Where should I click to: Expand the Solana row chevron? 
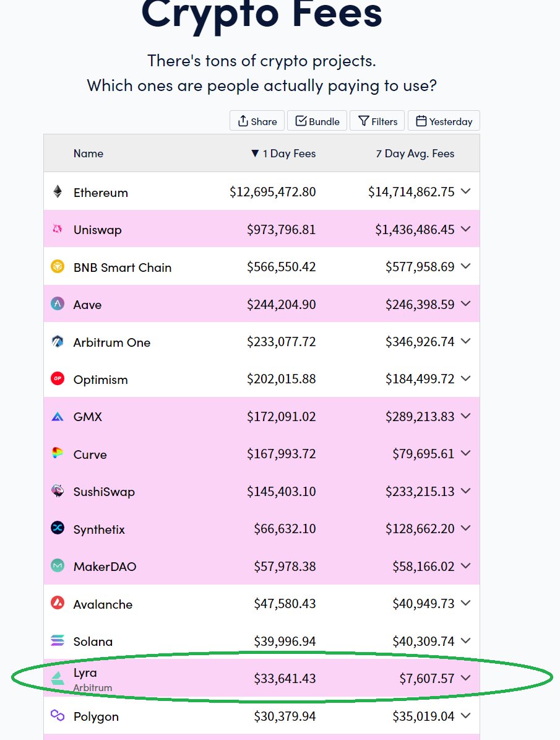pos(466,640)
